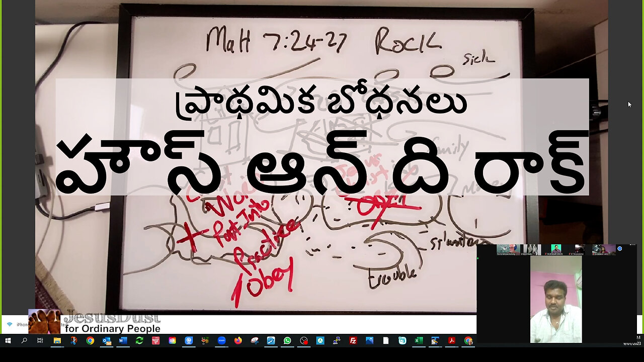Screen dimensions: 644x362
Task: Click the main Zoom speaker video
Action: pos(556,300)
